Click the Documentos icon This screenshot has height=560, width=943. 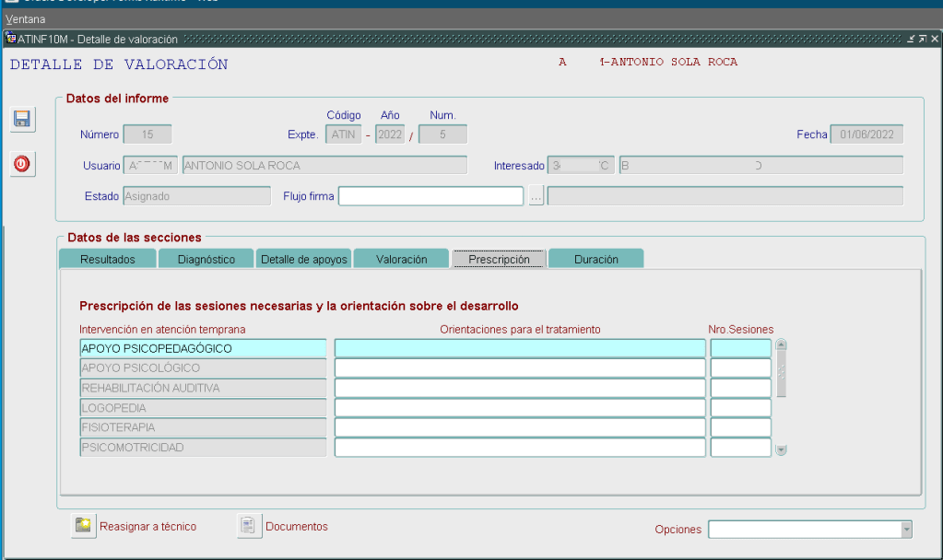(249, 525)
